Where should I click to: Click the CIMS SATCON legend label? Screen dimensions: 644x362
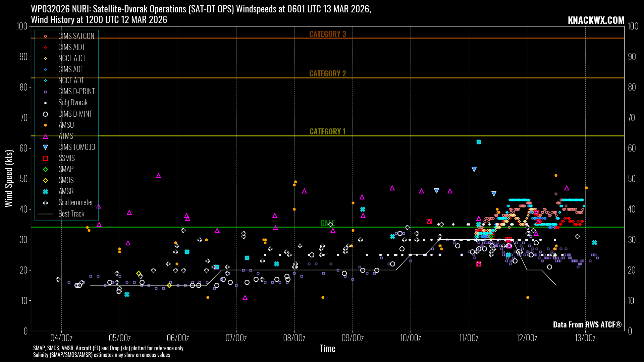76,36
